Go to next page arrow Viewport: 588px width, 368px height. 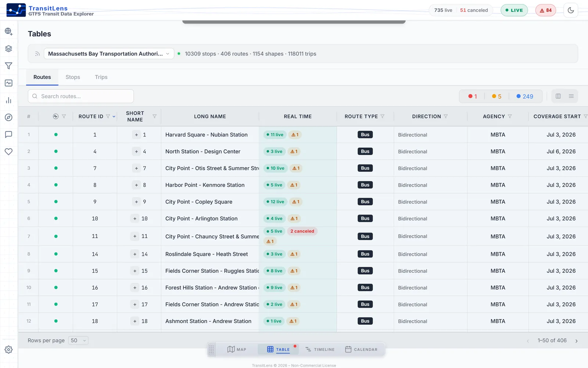[576, 341]
